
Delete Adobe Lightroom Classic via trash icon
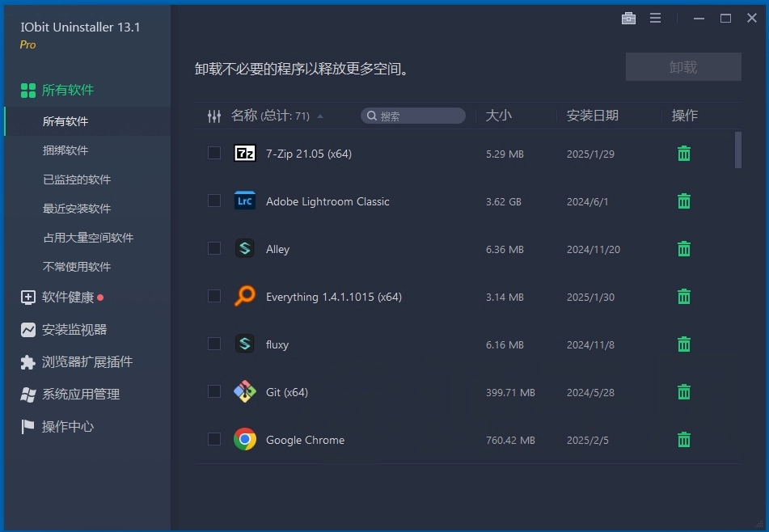click(683, 201)
